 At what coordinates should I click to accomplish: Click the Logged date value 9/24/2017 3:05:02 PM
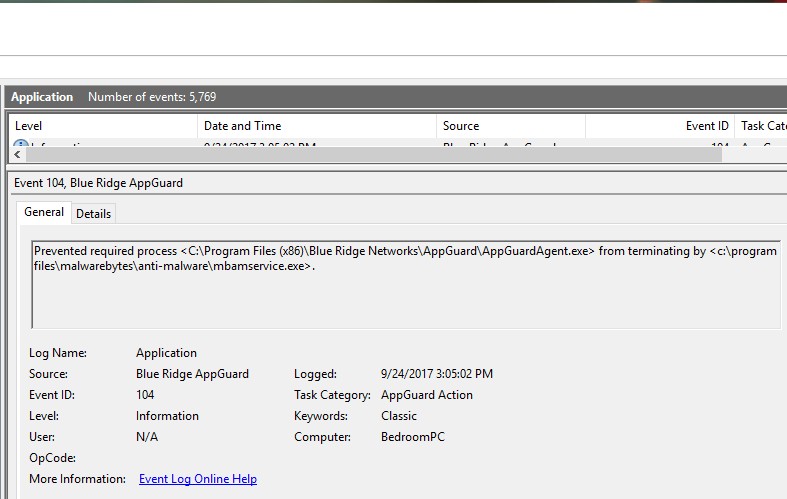(x=437, y=374)
